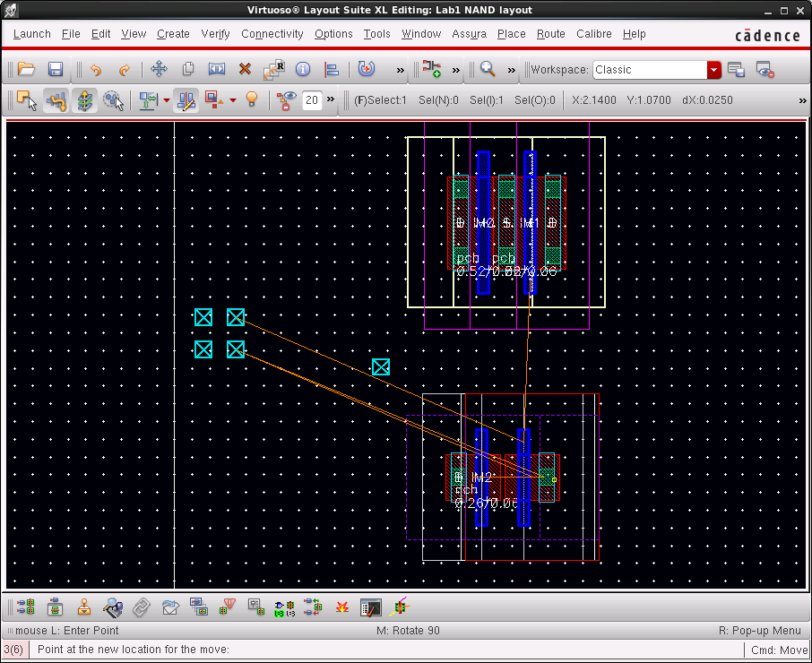The height and width of the screenshot is (663, 812).
Task: Open the Launch menu
Action: coord(32,34)
